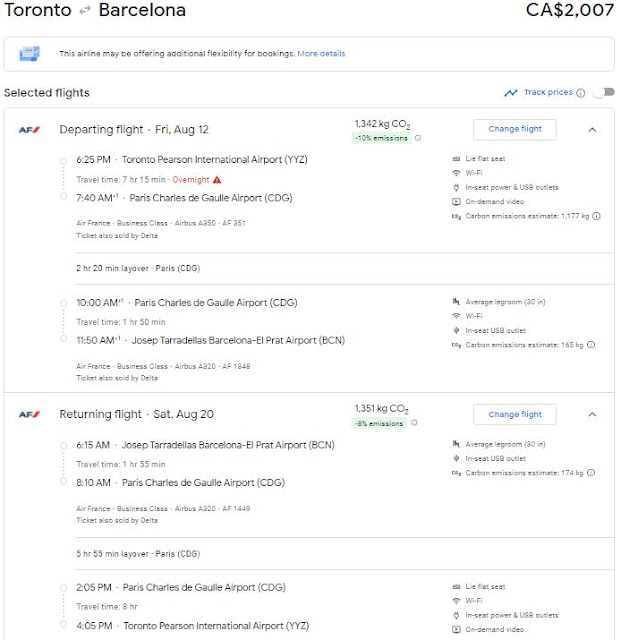The image size is (621, 640).
Task: Click the Air France logo for departing flight
Action: [x=29, y=130]
